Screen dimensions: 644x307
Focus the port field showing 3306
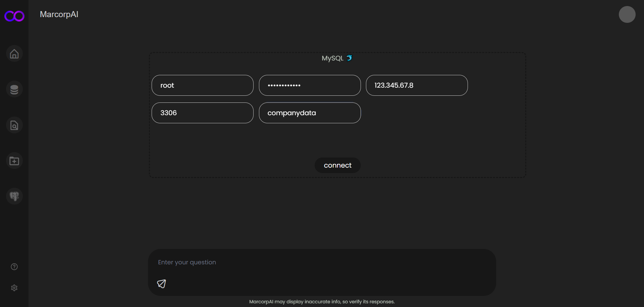(x=203, y=113)
